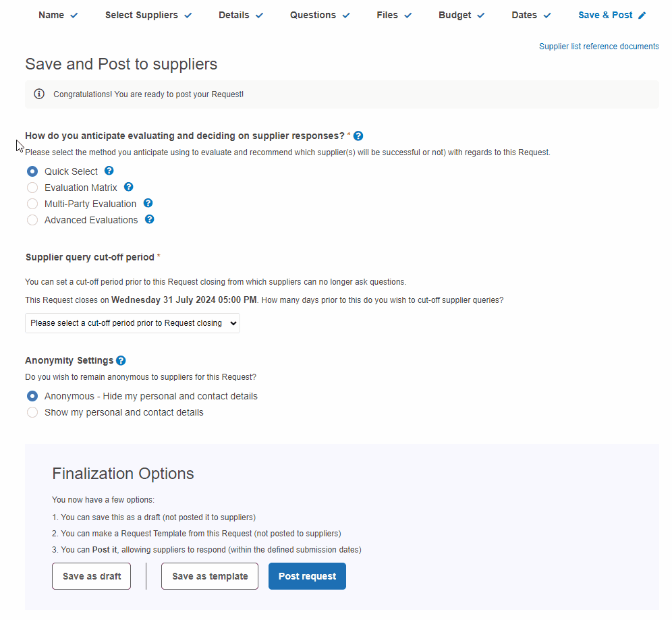This screenshot has width=672, height=620.
Task: Click the Save as template button
Action: [x=210, y=576]
